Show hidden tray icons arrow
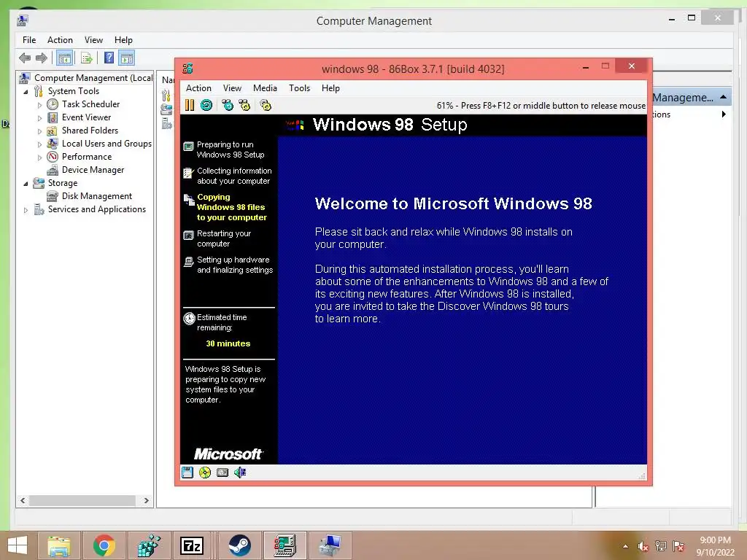The image size is (747, 560). point(625,546)
